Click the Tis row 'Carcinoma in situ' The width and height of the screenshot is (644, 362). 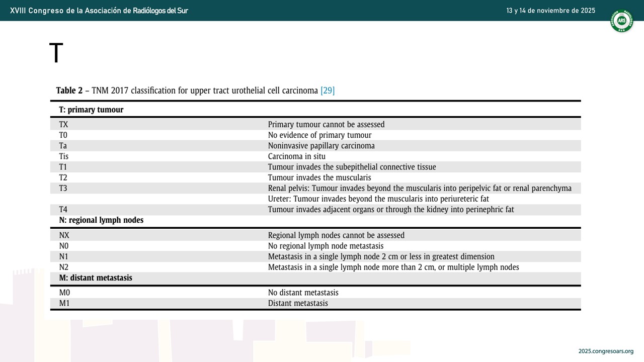(297, 156)
